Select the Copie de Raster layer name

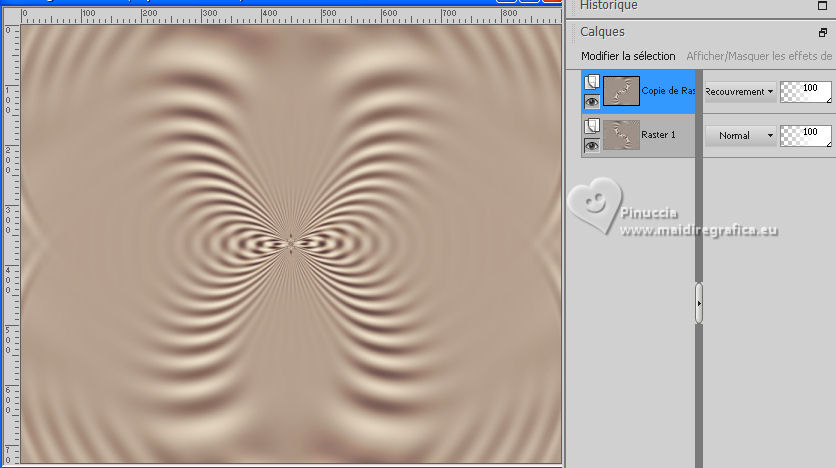[668, 91]
